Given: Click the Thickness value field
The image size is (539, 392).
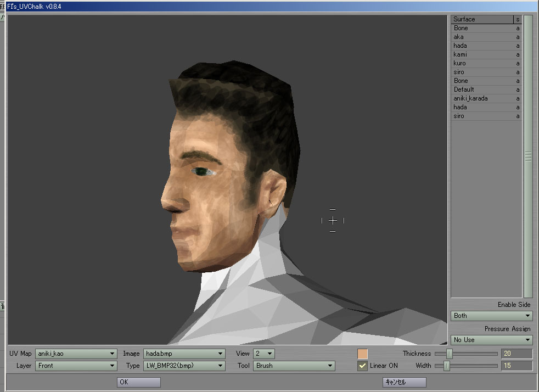Looking at the screenshot, I should (x=516, y=354).
